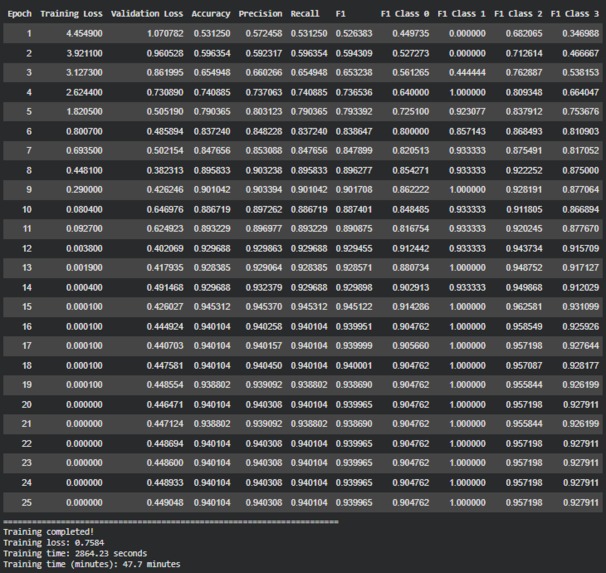
Task: Click F1 Class 1 value 0.444444
Action: (x=467, y=73)
